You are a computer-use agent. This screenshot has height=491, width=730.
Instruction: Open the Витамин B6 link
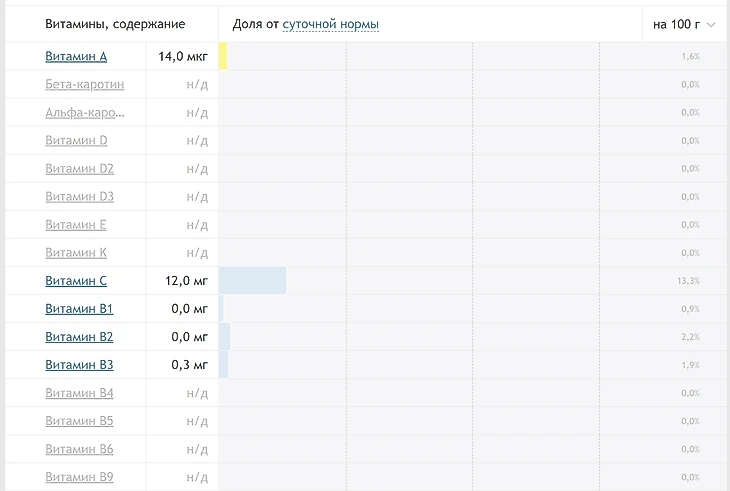79,449
